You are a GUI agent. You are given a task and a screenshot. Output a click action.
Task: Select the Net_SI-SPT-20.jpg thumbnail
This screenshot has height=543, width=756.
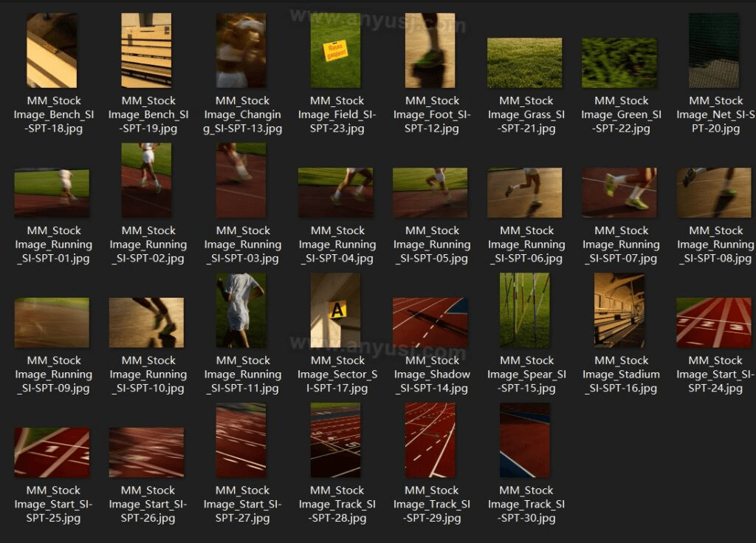click(x=713, y=50)
